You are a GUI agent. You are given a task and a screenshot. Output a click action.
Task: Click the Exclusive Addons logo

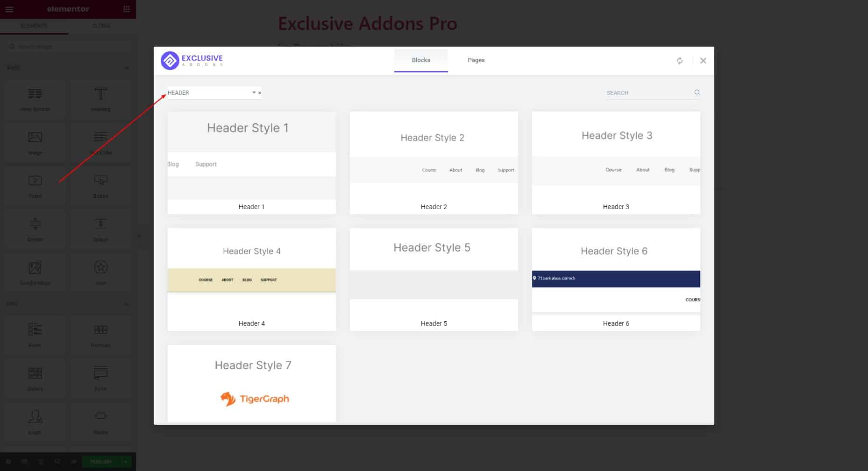[x=192, y=60]
